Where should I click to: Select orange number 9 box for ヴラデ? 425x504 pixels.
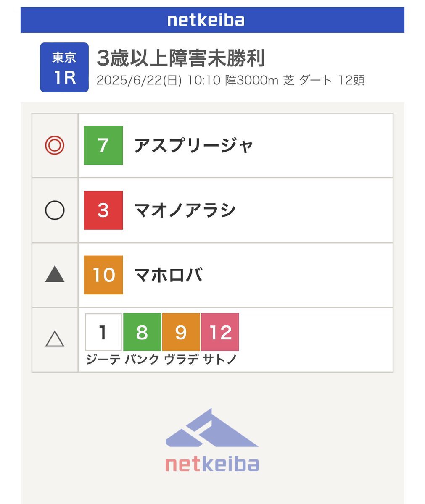pyautogui.click(x=181, y=332)
